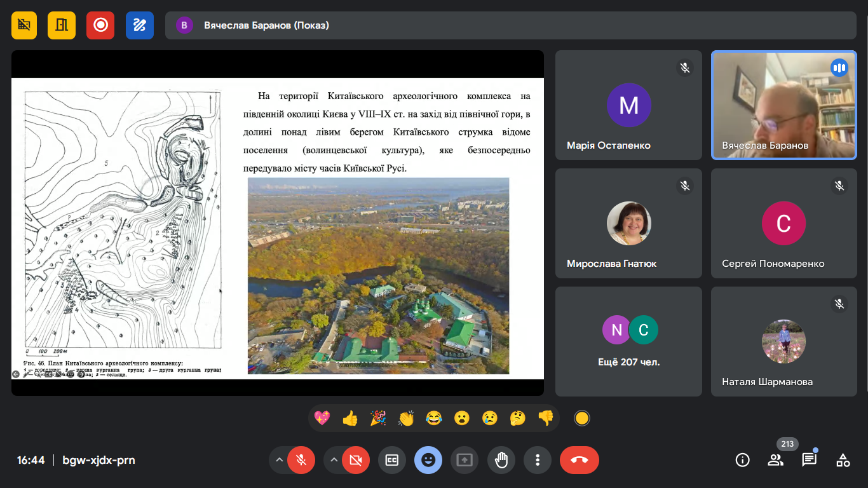Turn on the camera
The image size is (868, 488).
click(356, 460)
